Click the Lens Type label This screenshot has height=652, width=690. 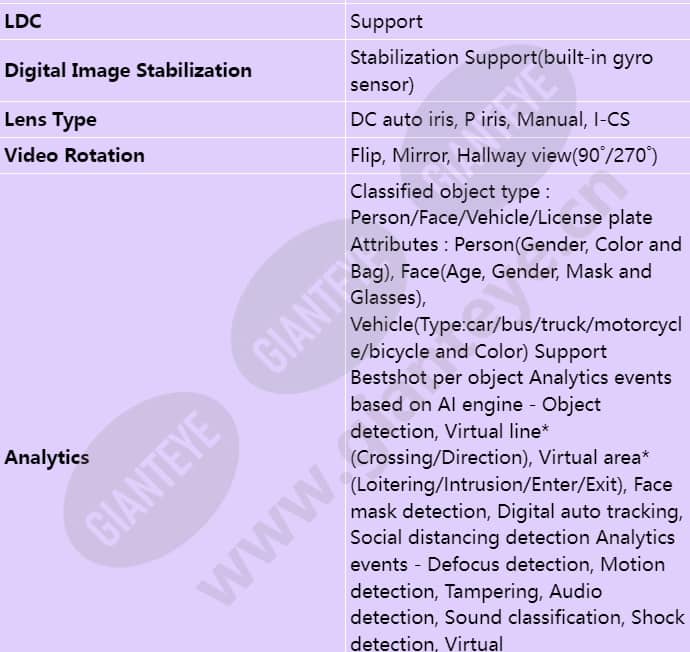50,120
